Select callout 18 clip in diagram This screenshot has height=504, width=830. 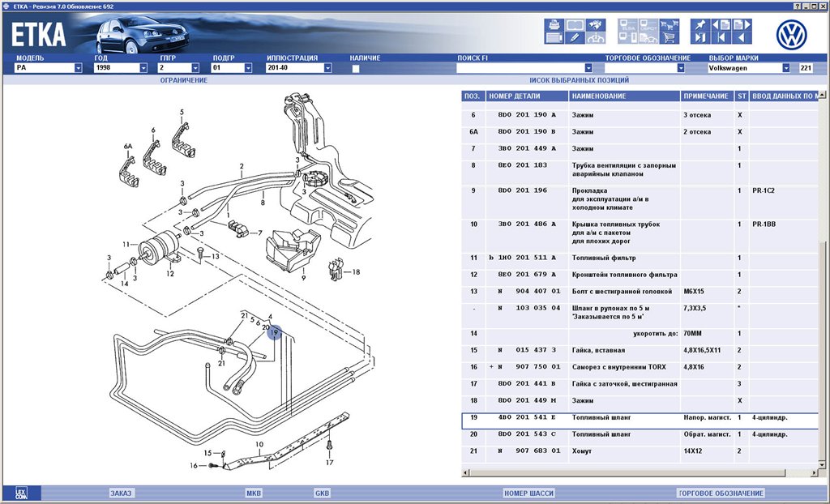click(356, 272)
